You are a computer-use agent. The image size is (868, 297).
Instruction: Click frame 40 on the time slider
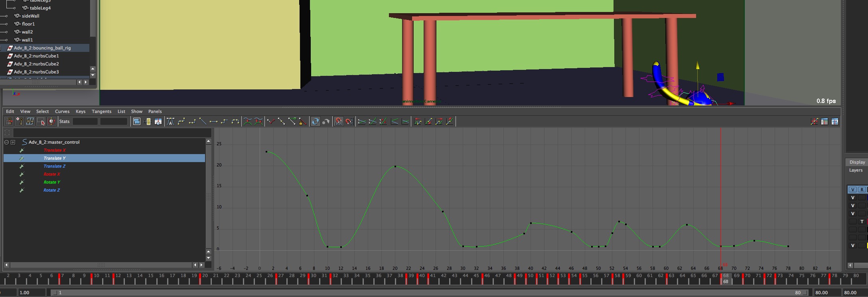click(422, 276)
